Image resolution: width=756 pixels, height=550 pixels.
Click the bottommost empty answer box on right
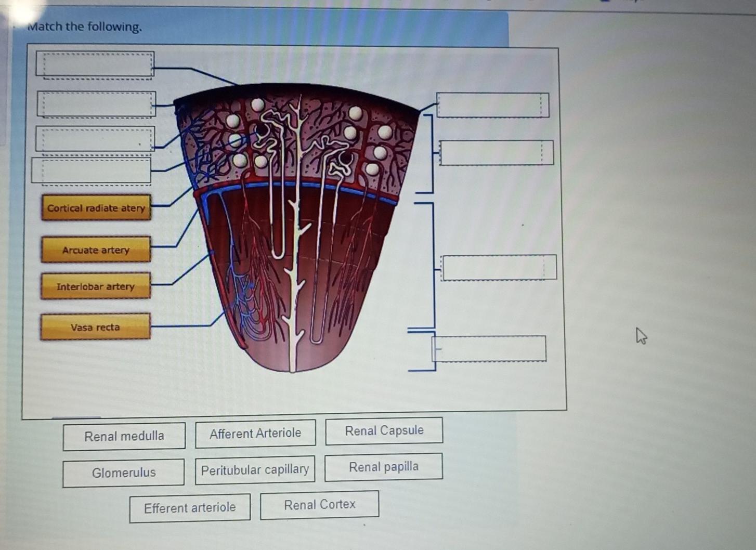click(489, 348)
